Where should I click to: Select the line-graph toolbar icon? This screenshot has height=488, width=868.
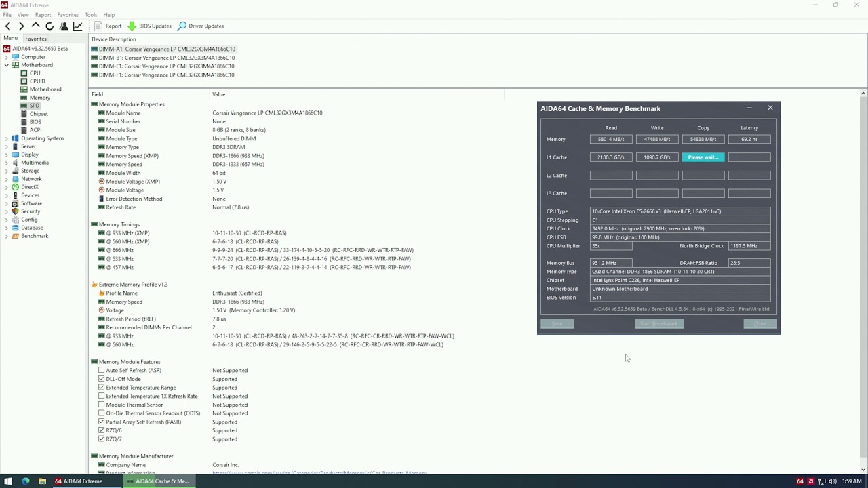click(x=77, y=26)
